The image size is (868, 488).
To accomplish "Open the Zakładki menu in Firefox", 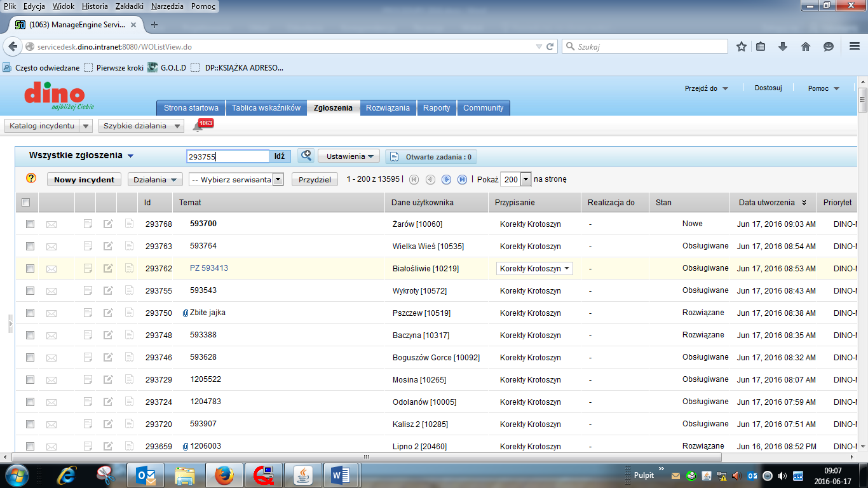I will click(130, 6).
